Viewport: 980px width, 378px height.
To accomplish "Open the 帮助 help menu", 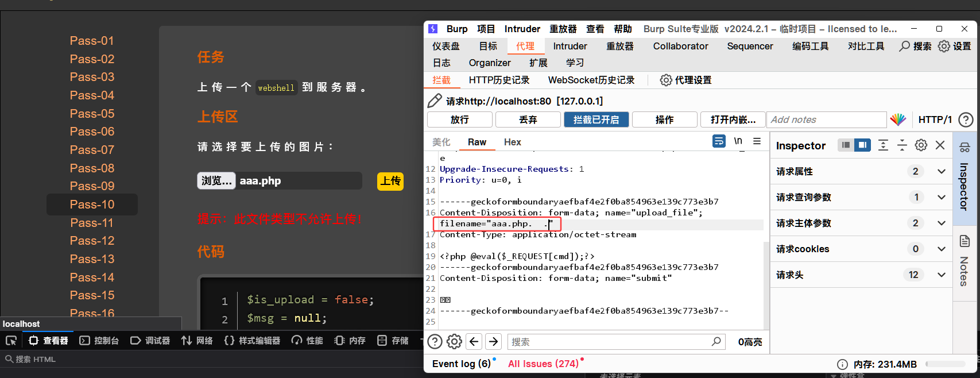I will [x=623, y=29].
